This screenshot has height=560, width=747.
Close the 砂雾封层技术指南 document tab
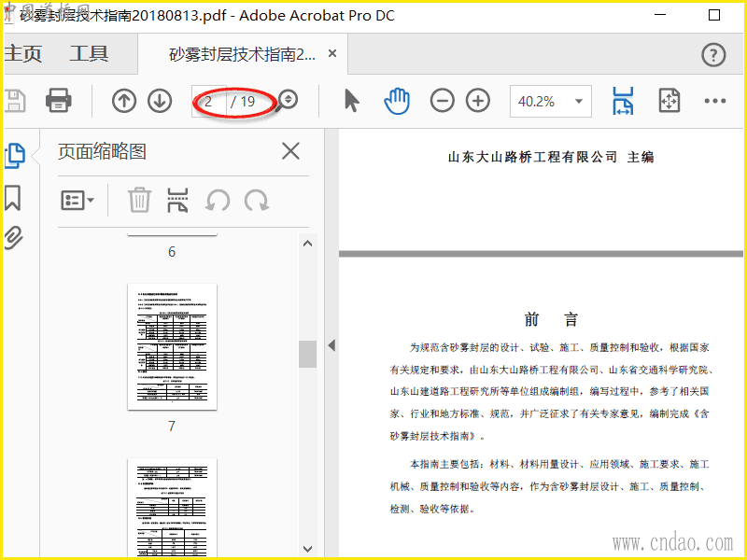332,53
